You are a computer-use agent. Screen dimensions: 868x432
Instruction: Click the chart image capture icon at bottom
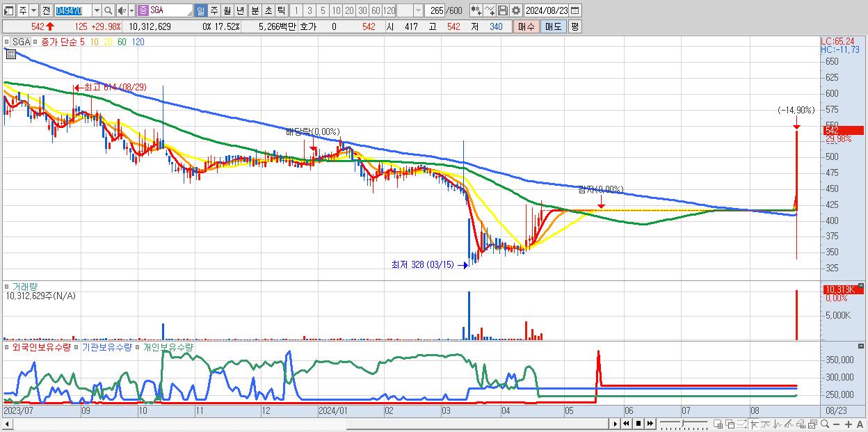tap(812, 424)
